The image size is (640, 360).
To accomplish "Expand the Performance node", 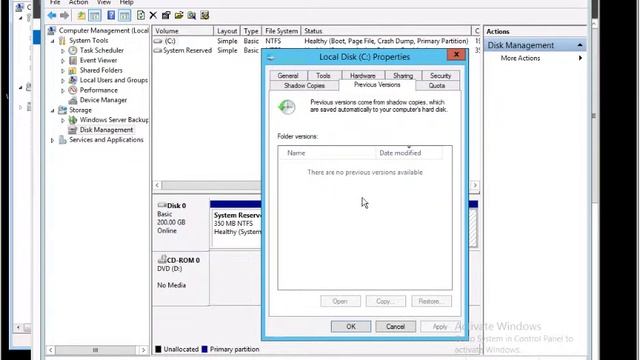I will click(x=63, y=91).
